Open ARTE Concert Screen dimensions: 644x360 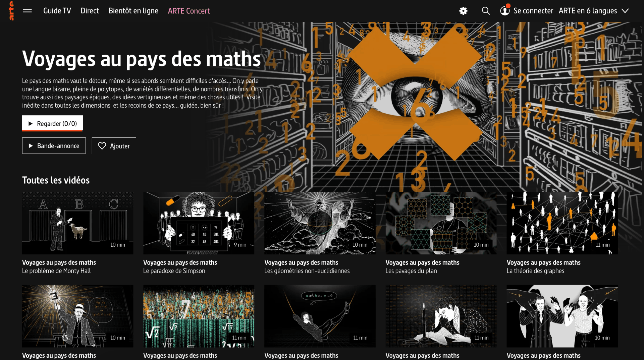pos(189,11)
